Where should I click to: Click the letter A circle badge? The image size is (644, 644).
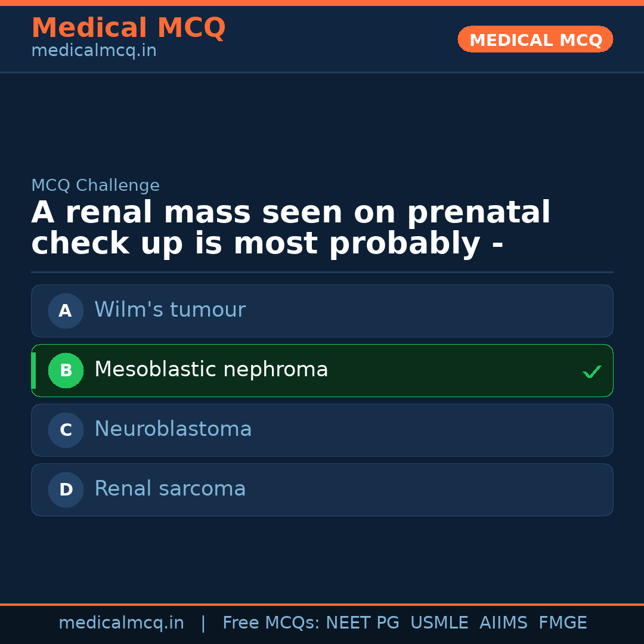click(66, 311)
